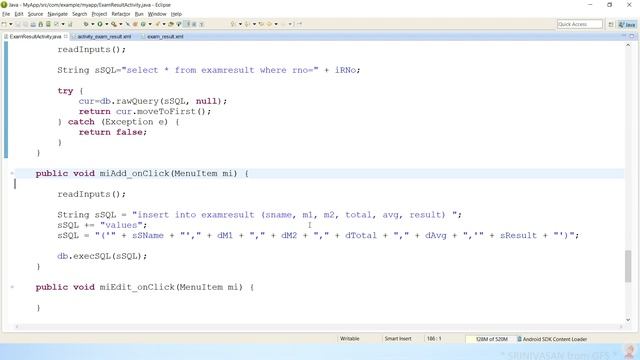
Task: Click the cur=db.rawQuery(sSQL, null); line
Action: [153, 101]
